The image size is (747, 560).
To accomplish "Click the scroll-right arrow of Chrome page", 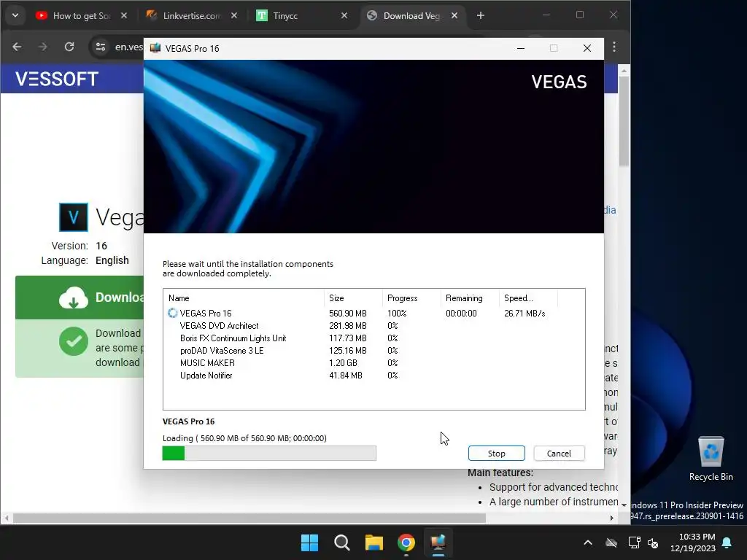I will point(612,518).
